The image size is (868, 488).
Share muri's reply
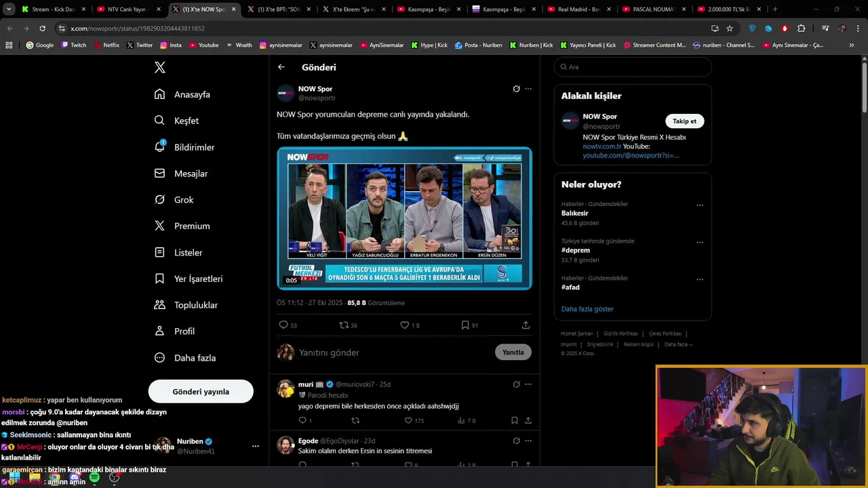pos(528,421)
